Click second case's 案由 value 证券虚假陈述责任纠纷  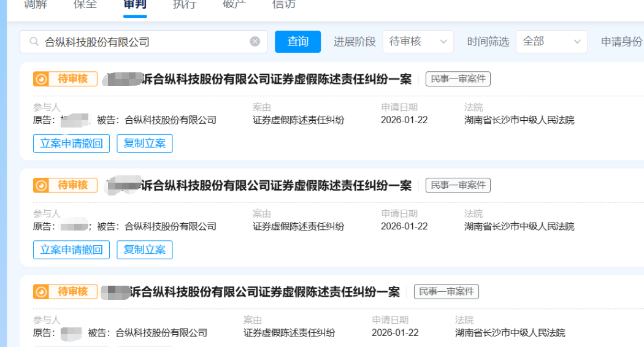tap(299, 226)
